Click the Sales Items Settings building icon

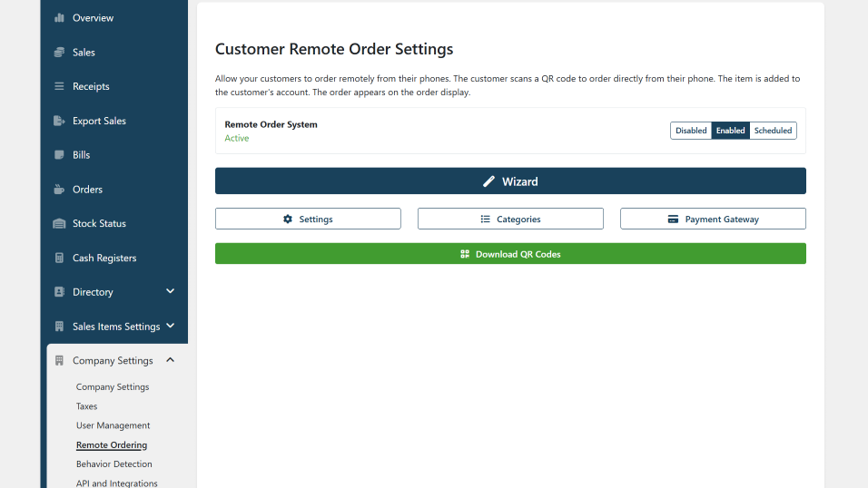(59, 327)
